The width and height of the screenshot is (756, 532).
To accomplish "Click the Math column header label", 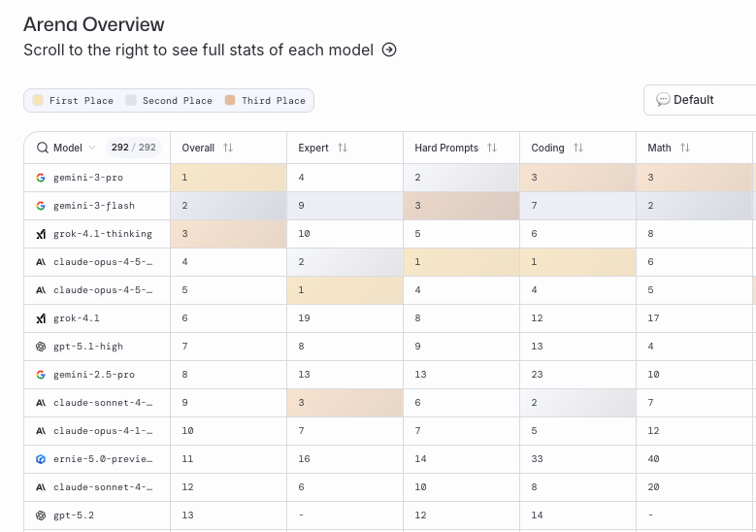I will click(x=659, y=148).
